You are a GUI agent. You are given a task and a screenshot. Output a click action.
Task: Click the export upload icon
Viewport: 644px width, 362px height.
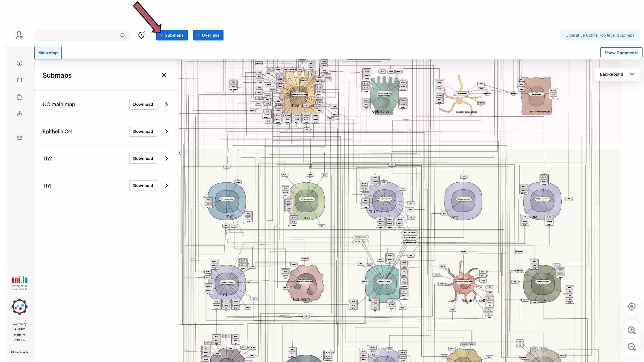(19, 114)
